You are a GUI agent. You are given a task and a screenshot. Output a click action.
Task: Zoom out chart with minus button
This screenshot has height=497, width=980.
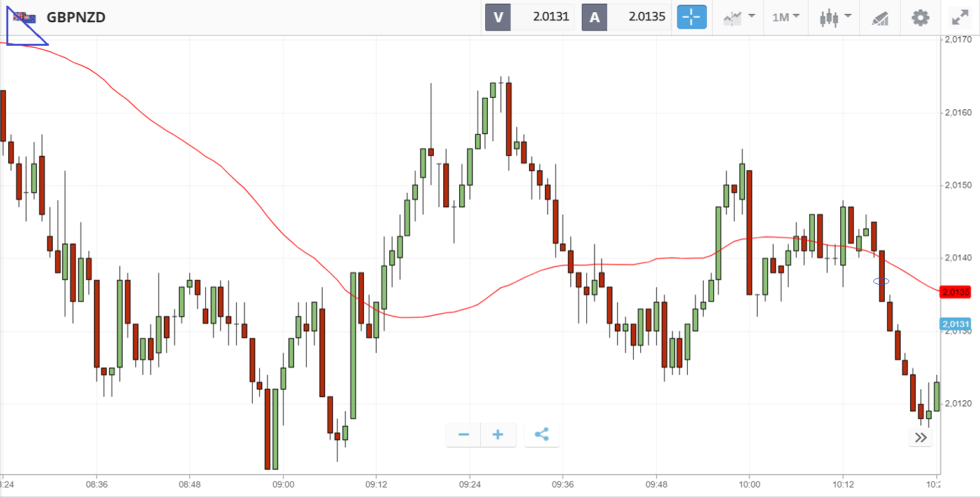[464, 435]
